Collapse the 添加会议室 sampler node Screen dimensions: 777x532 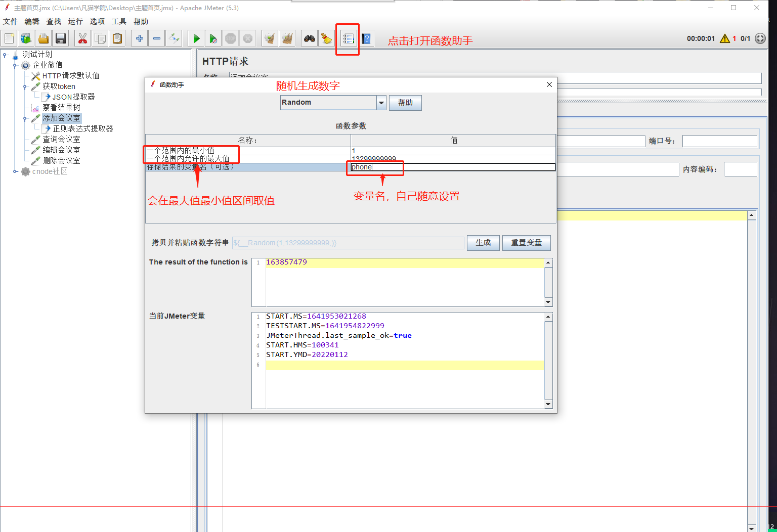pos(25,119)
